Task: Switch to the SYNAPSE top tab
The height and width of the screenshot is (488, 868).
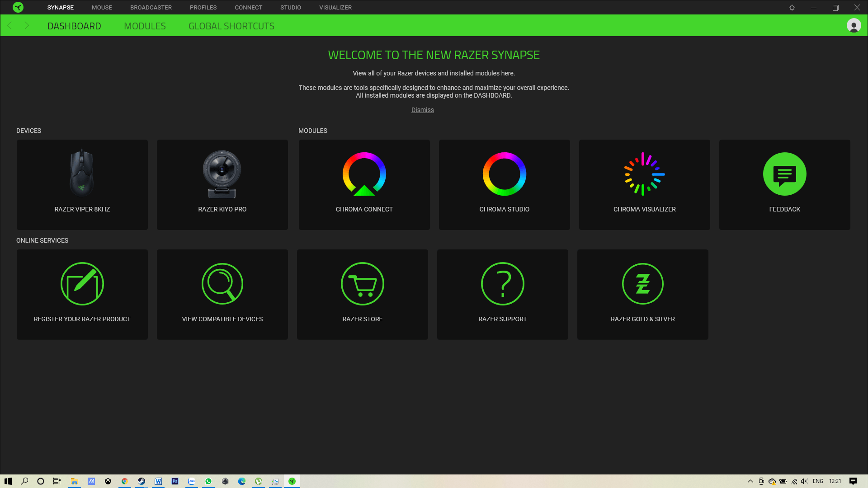Action: point(61,8)
